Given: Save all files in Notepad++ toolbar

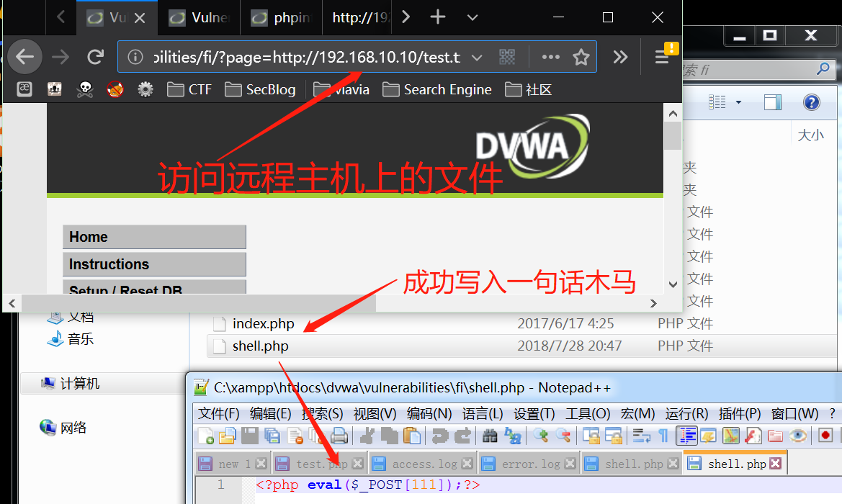Looking at the screenshot, I should coord(272,436).
